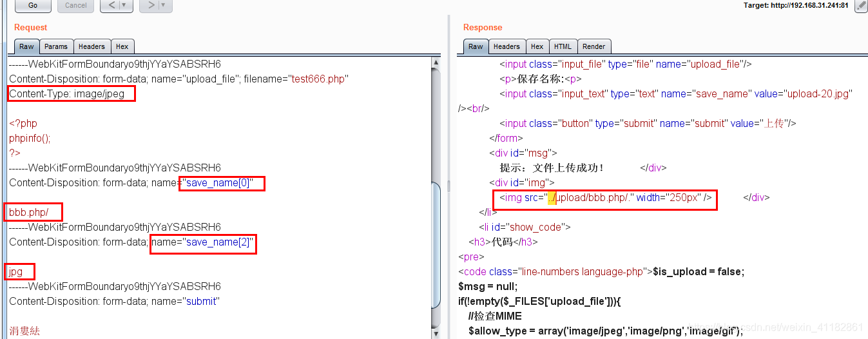Click the <div id="img"> response line
The height and width of the screenshot is (339, 868).
point(522,183)
